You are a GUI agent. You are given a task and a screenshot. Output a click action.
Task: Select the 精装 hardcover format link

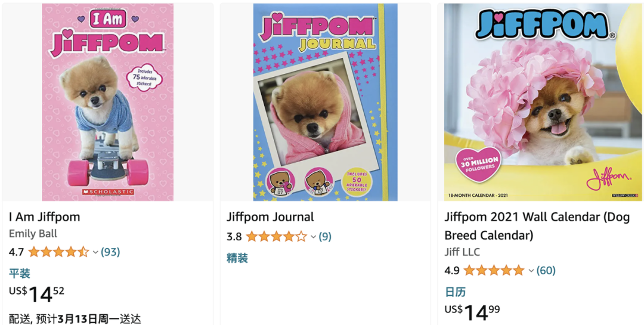(x=237, y=258)
